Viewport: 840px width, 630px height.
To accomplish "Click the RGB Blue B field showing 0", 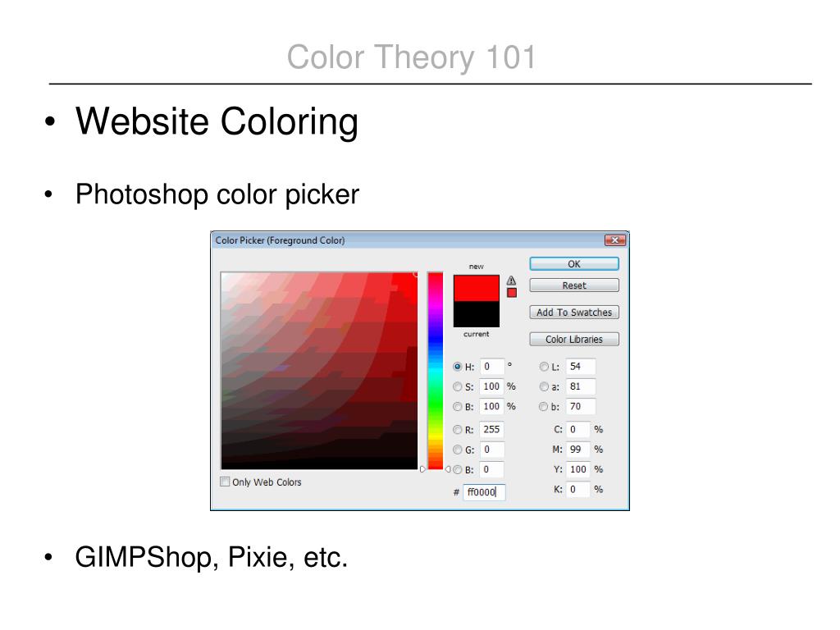I will coord(492,469).
